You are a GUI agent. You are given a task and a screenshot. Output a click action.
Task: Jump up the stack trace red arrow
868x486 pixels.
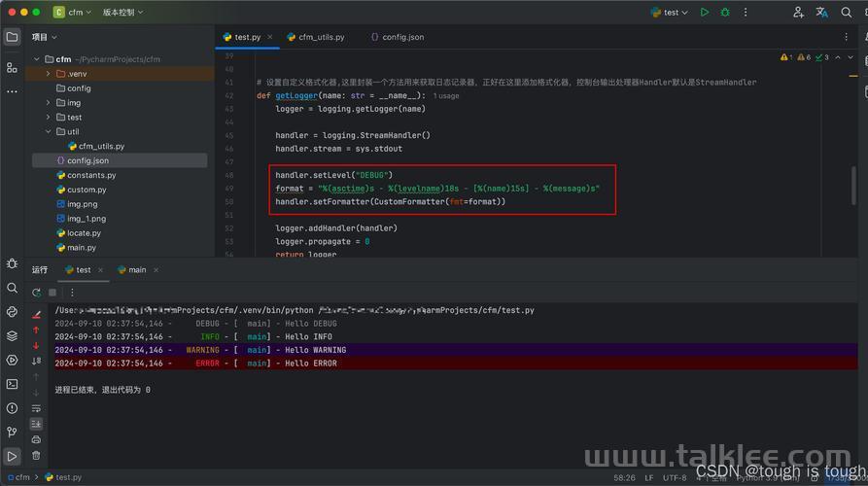tap(36, 330)
